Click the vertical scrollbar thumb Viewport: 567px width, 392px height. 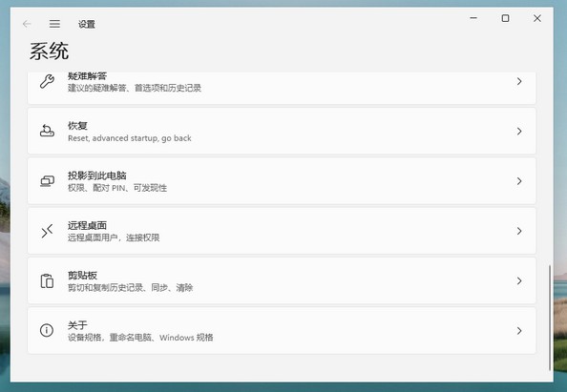coord(550,318)
